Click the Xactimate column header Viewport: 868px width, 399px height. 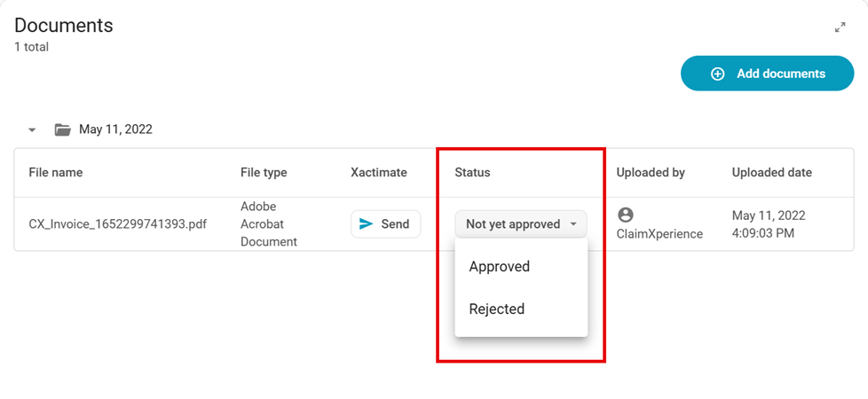click(x=379, y=173)
